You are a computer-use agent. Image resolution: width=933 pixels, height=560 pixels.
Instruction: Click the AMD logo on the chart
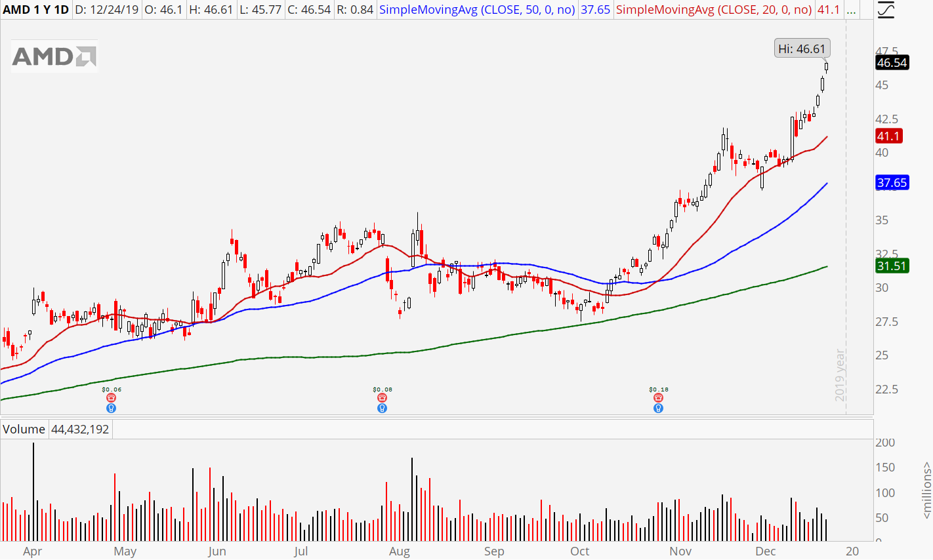pyautogui.click(x=54, y=56)
